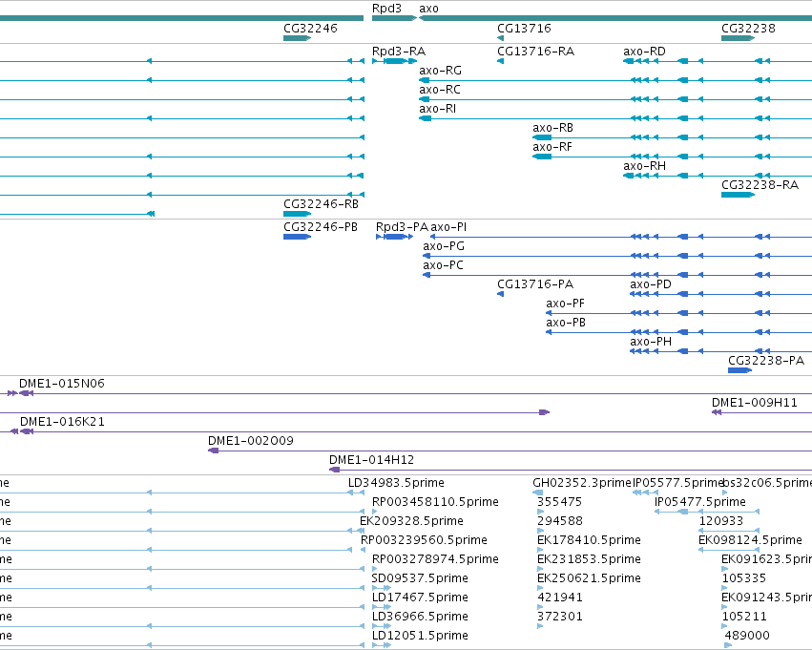The image size is (812, 650).
Task: Click the SD09537.5prime EST label
Action: pos(420,578)
